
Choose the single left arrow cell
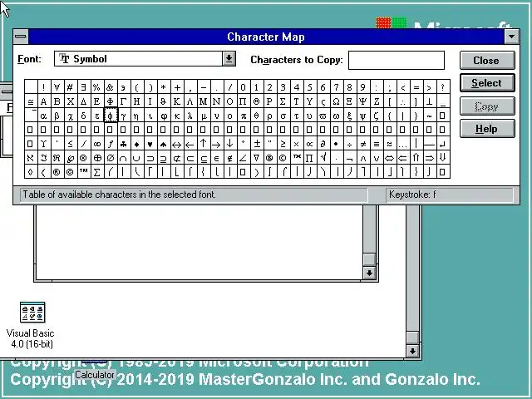click(190, 144)
